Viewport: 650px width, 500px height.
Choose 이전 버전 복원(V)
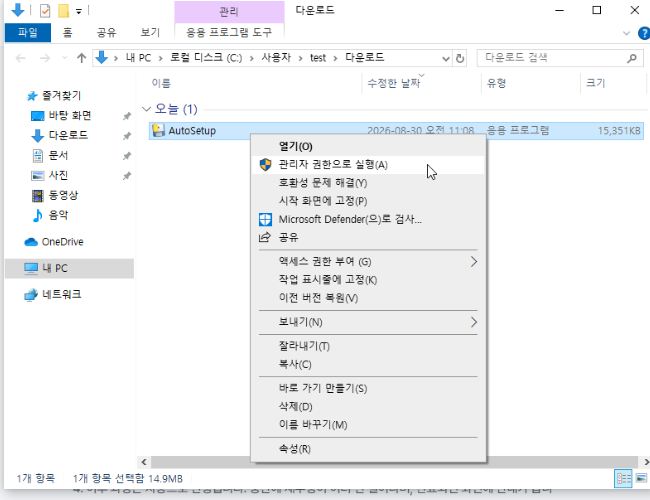click(368, 298)
